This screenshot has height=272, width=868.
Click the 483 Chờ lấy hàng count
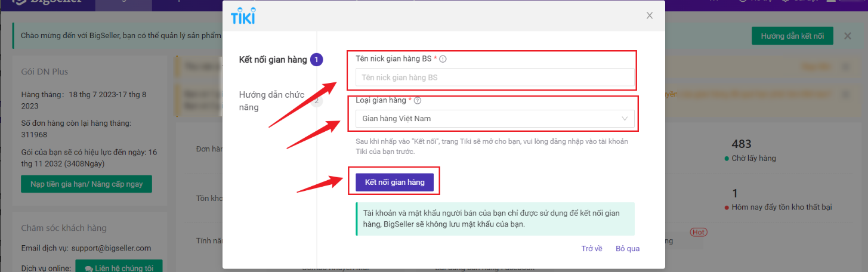[x=741, y=144]
